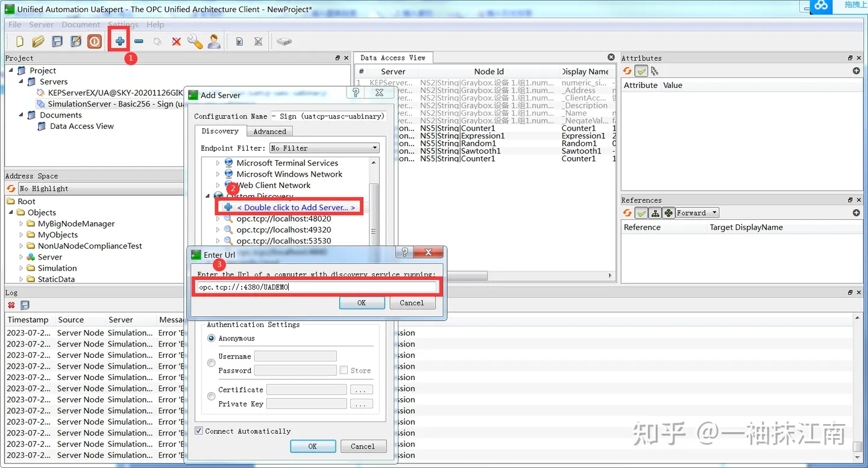868x468 pixels.
Task: Open the File menu
Action: point(14,25)
